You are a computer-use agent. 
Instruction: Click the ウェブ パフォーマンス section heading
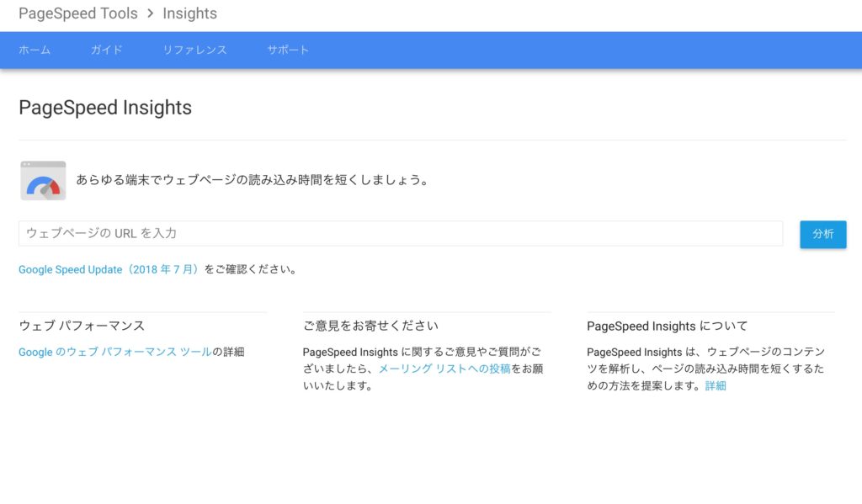[x=82, y=326]
